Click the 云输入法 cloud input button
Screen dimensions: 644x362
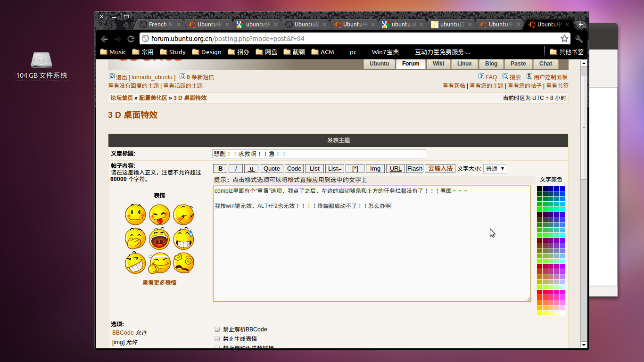pyautogui.click(x=440, y=169)
